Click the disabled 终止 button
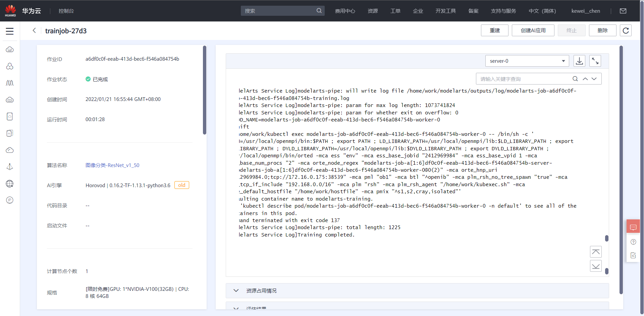Image resolution: width=644 pixels, height=316 pixels. point(572,31)
